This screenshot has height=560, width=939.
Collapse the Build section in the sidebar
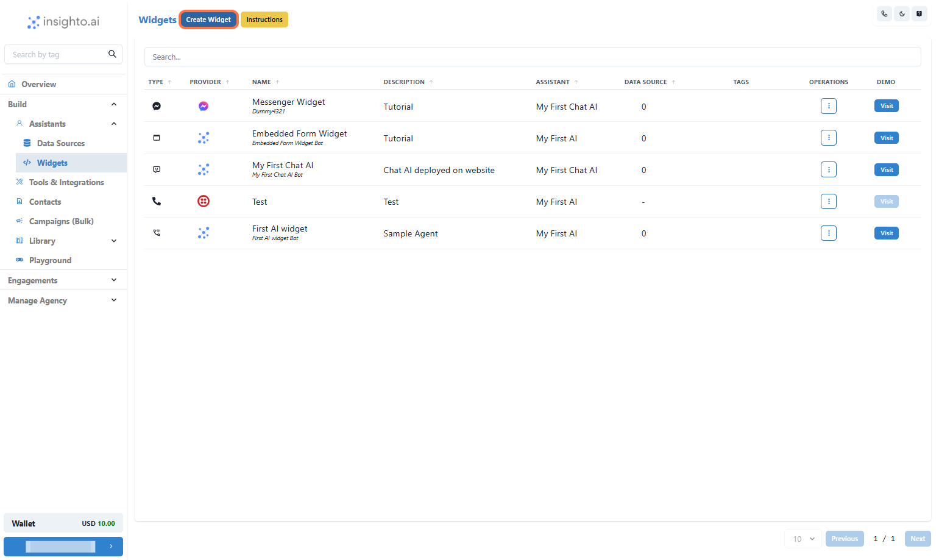coord(113,104)
